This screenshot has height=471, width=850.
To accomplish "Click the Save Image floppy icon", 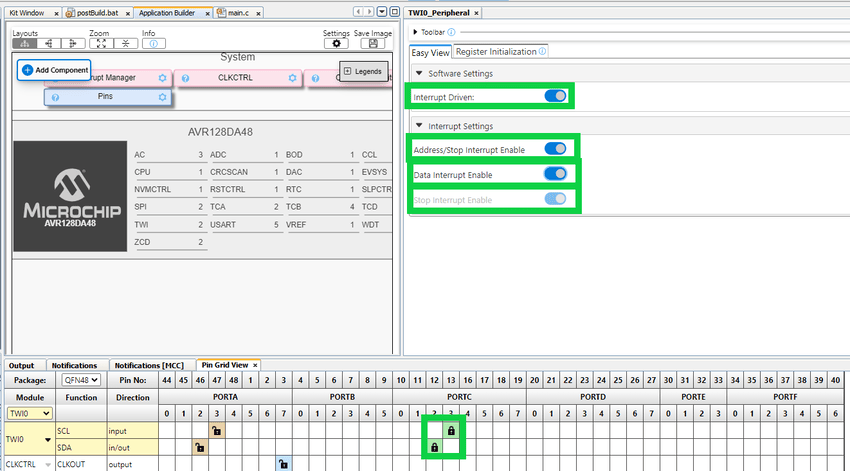I will [373, 44].
